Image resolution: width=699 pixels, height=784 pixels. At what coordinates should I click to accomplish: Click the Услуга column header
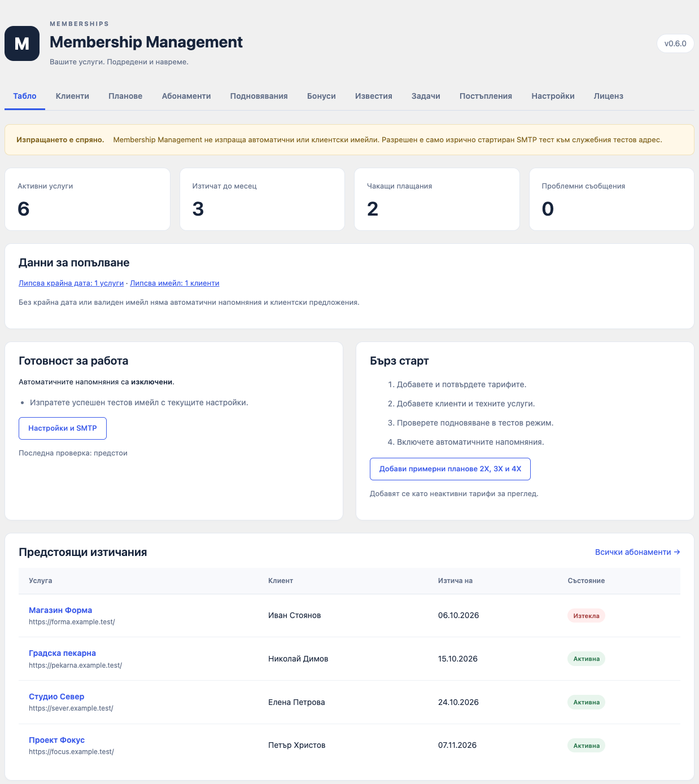coord(41,581)
